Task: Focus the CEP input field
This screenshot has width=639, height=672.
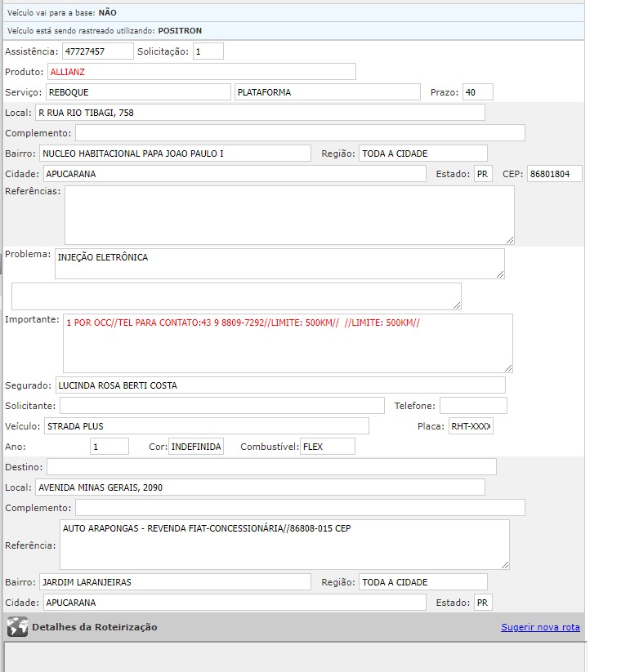Action: [554, 174]
